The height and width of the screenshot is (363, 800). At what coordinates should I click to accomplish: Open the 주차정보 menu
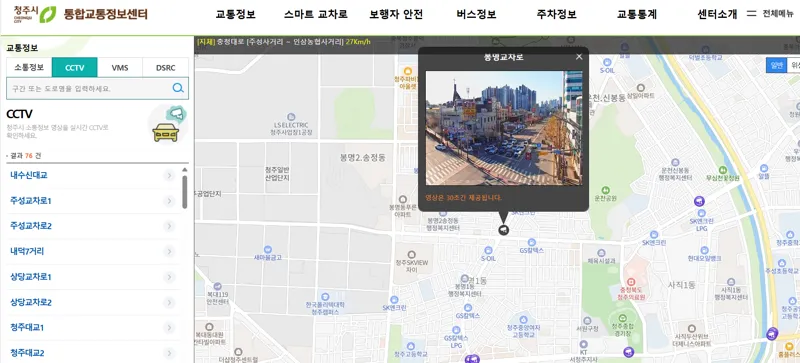coord(556,14)
